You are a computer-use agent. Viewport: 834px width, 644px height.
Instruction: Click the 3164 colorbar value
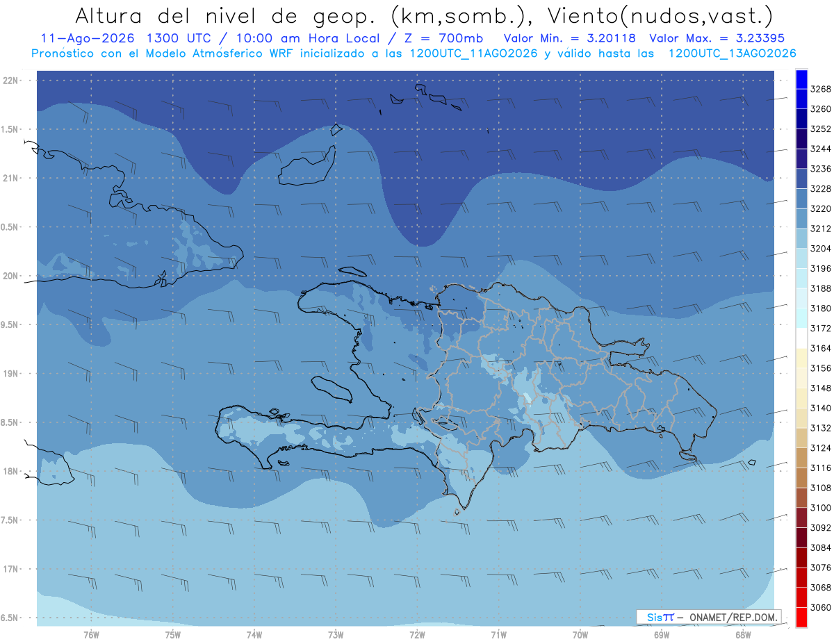pyautogui.click(x=821, y=348)
